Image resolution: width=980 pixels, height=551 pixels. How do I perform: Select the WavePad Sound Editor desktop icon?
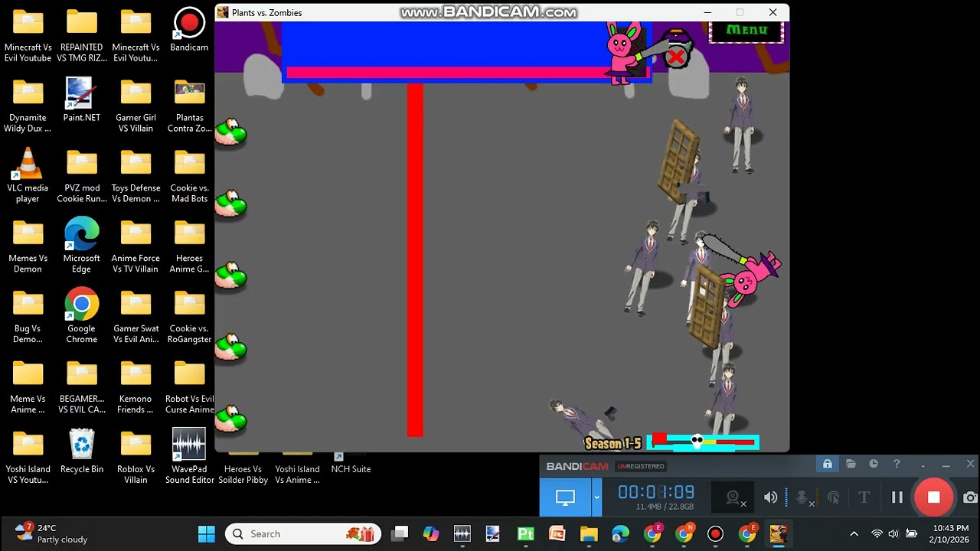pos(189,457)
